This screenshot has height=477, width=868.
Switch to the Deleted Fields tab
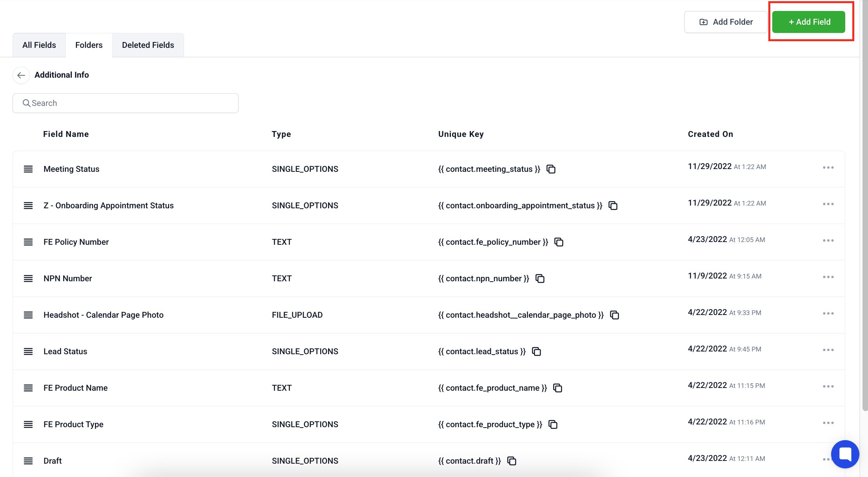pos(148,45)
